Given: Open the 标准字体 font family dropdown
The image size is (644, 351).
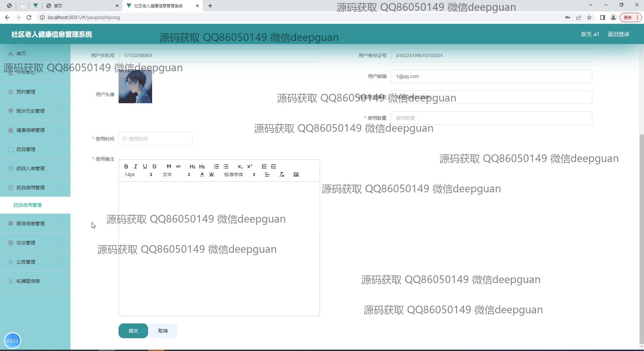Looking at the screenshot, I should coord(239,174).
